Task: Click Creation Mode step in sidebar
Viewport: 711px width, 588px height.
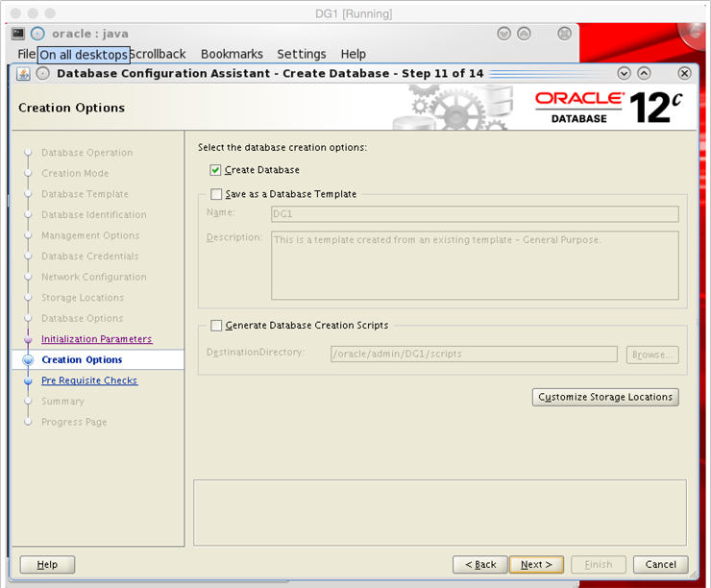Action: click(75, 173)
